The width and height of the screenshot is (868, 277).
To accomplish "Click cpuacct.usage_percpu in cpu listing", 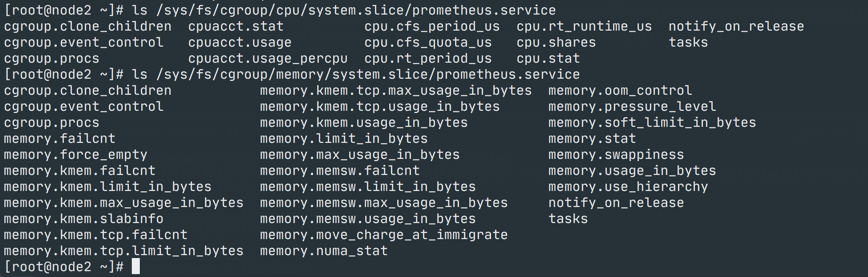I will pyautogui.click(x=268, y=58).
